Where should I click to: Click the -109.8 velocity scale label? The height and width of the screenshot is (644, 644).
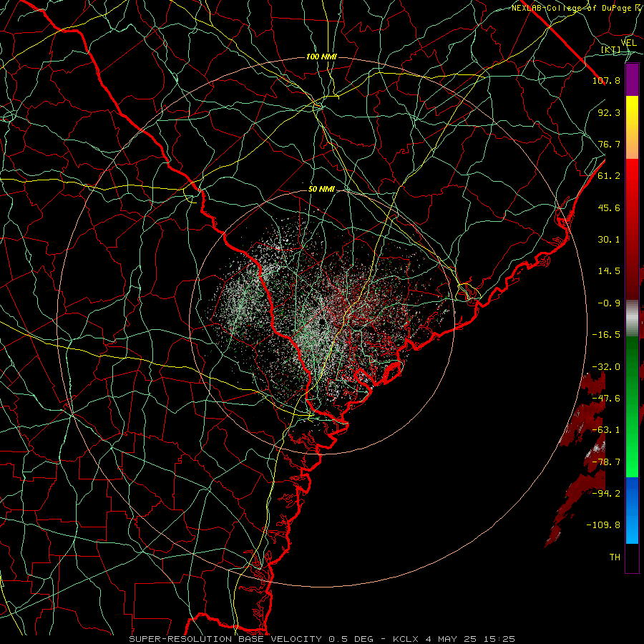click(x=603, y=525)
